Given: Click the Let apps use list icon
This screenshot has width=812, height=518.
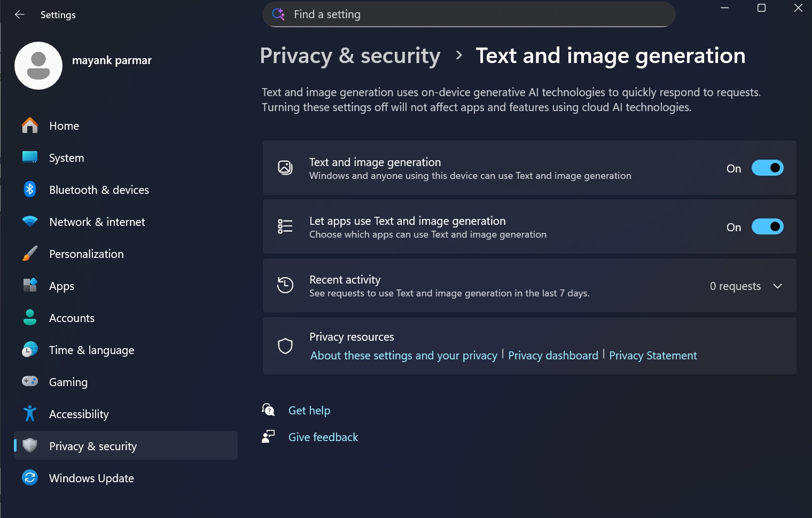Looking at the screenshot, I should pos(285,226).
